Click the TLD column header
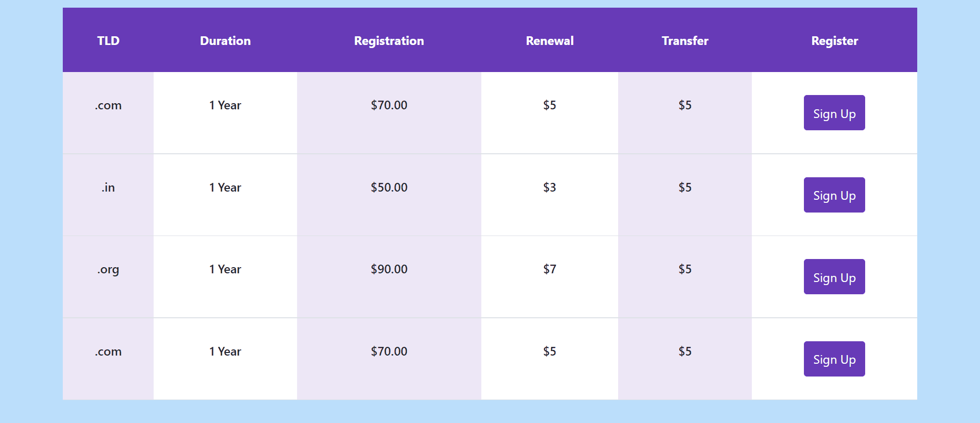 point(108,41)
